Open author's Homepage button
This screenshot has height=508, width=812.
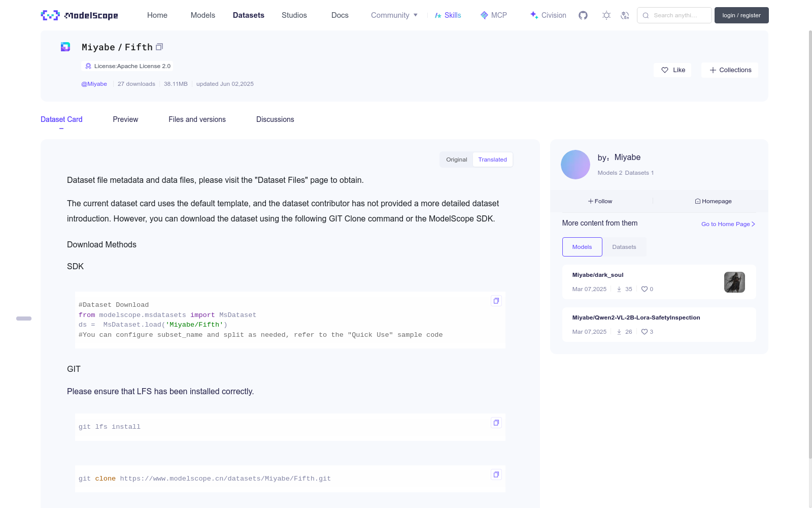point(713,201)
